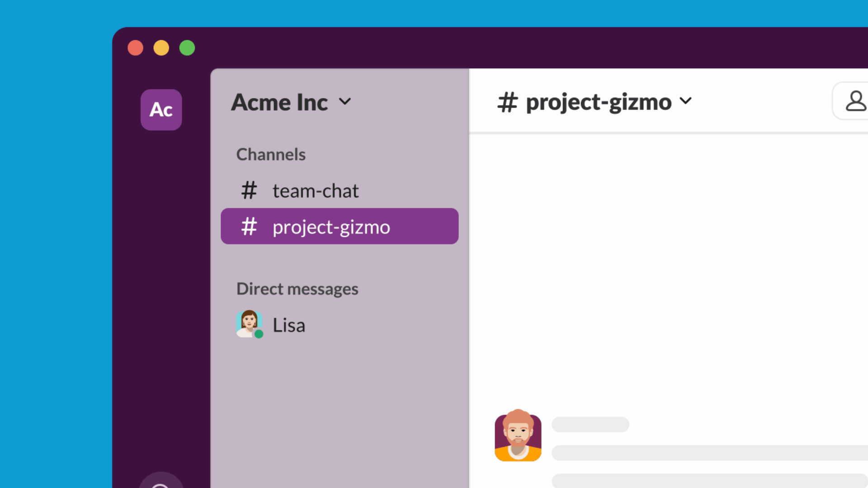Open the members list person icon
868x488 pixels.
(x=855, y=101)
